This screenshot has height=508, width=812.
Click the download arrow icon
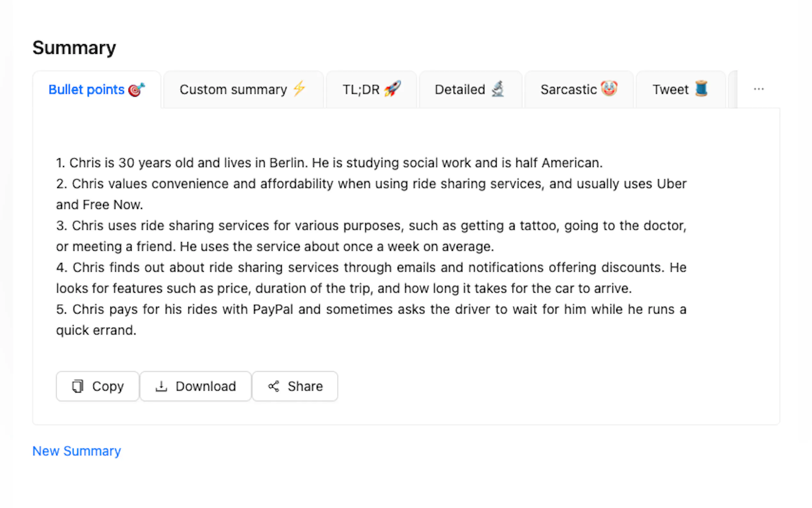pyautogui.click(x=161, y=386)
